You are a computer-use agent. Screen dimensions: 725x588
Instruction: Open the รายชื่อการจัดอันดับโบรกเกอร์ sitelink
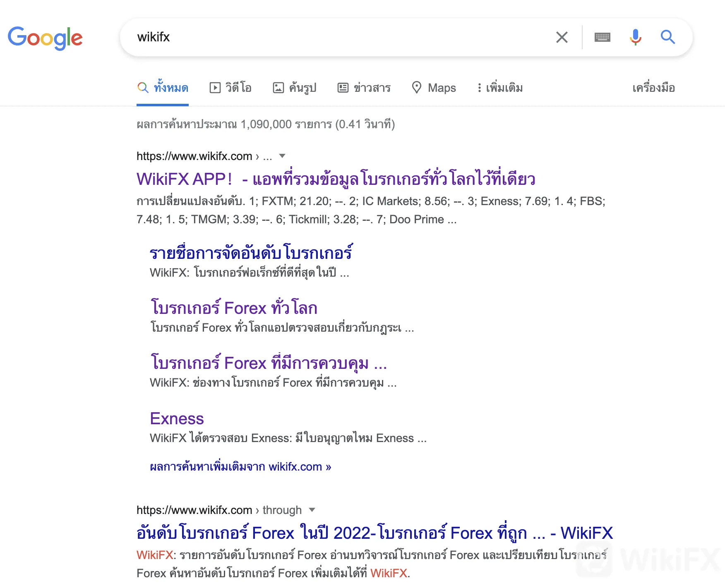(251, 253)
